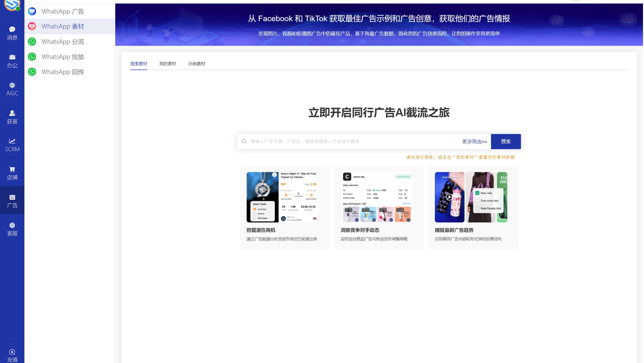The width and height of the screenshot is (644, 363).
Task: Play the video in the 捕捉最新广告趋势 card
Action: coord(449,197)
